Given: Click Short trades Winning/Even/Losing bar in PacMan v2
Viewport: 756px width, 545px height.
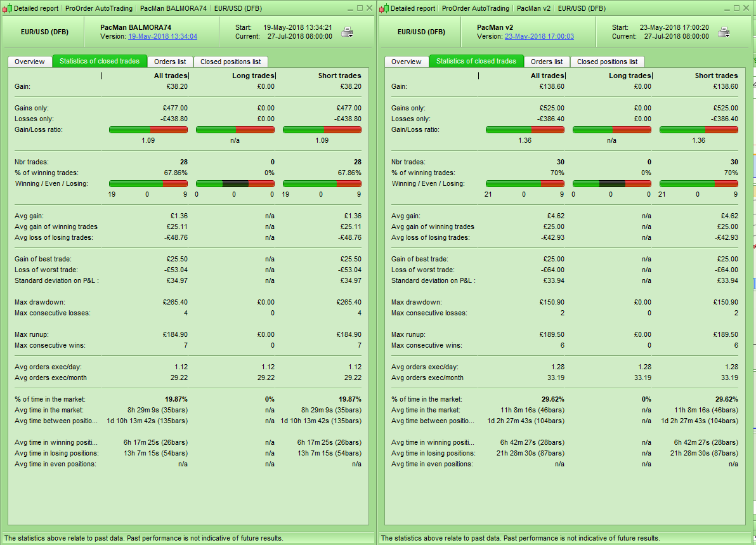Looking at the screenshot, I should coord(699,184).
